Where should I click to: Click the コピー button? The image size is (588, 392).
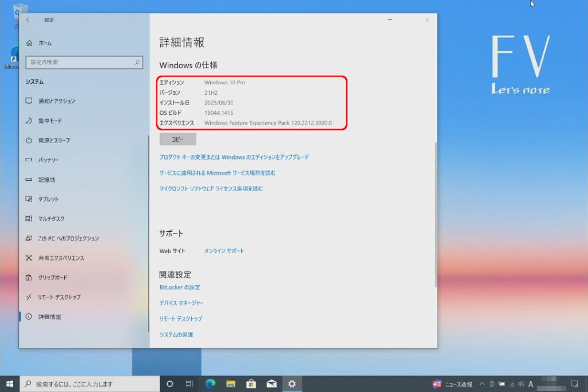[177, 139]
